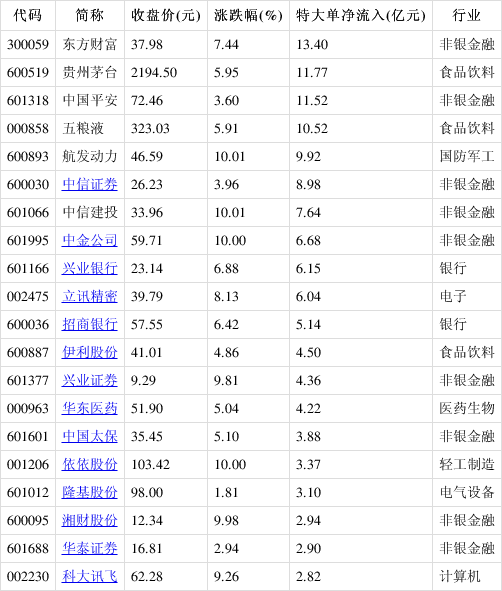Select closing price 12.34
502x591 pixels.
point(147,521)
